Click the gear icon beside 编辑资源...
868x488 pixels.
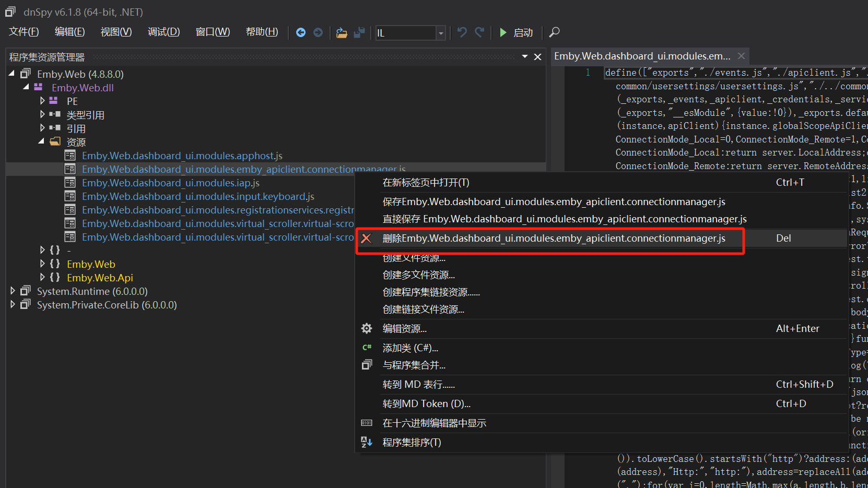pos(367,328)
